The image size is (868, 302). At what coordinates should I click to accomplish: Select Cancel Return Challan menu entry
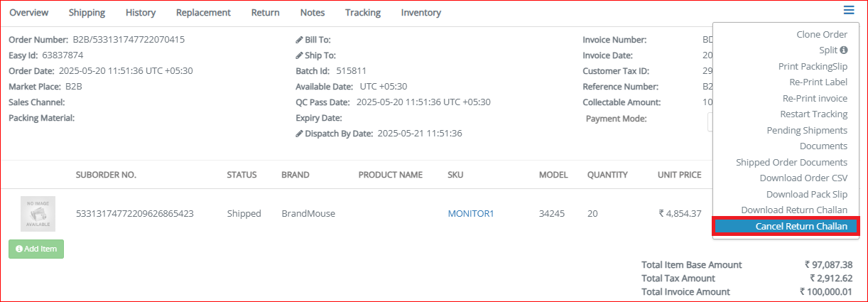786,226
